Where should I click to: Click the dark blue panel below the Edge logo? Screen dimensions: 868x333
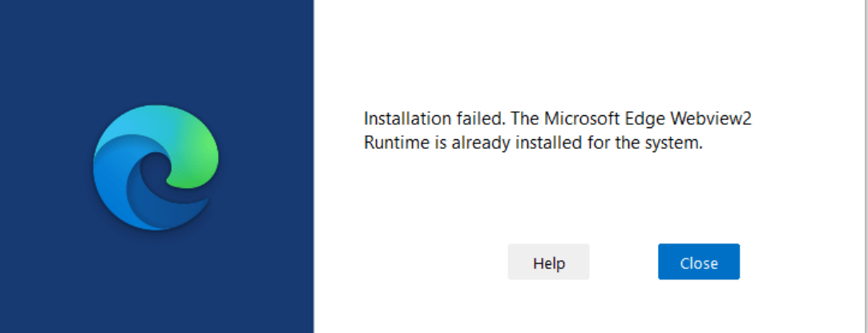[x=156, y=288]
